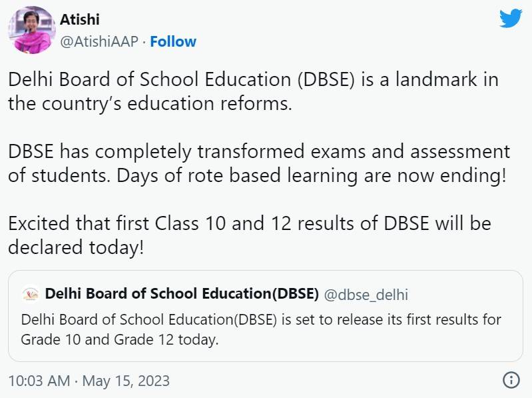The height and width of the screenshot is (398, 532).
Task: Click empty area right of @dbse_delhi in quote card
Action: click(x=466, y=294)
